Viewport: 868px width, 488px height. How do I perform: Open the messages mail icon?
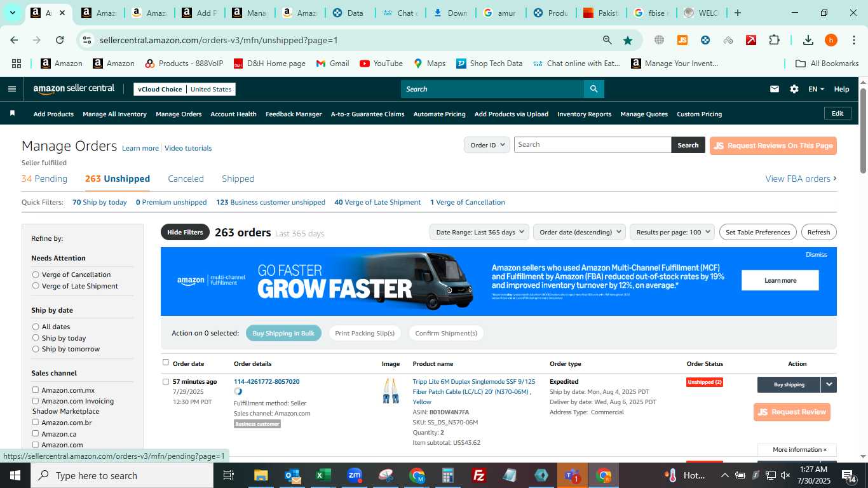click(x=774, y=89)
